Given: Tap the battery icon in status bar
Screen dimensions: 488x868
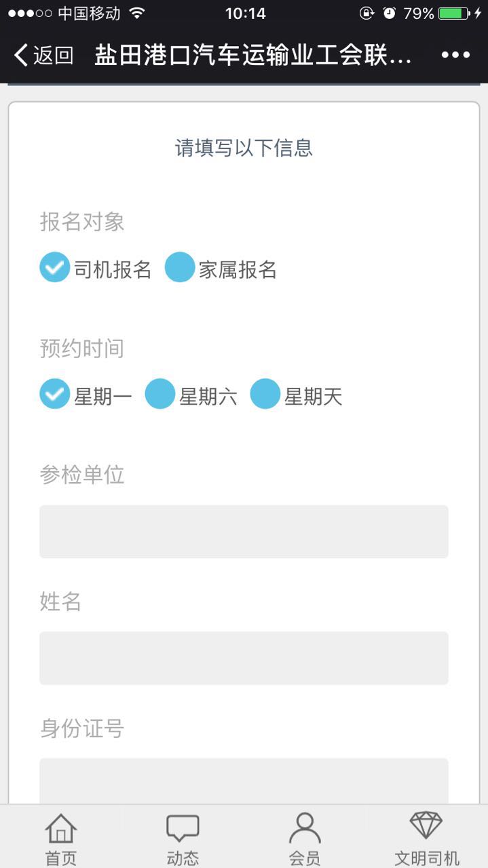Looking at the screenshot, I should pyautogui.click(x=454, y=13).
